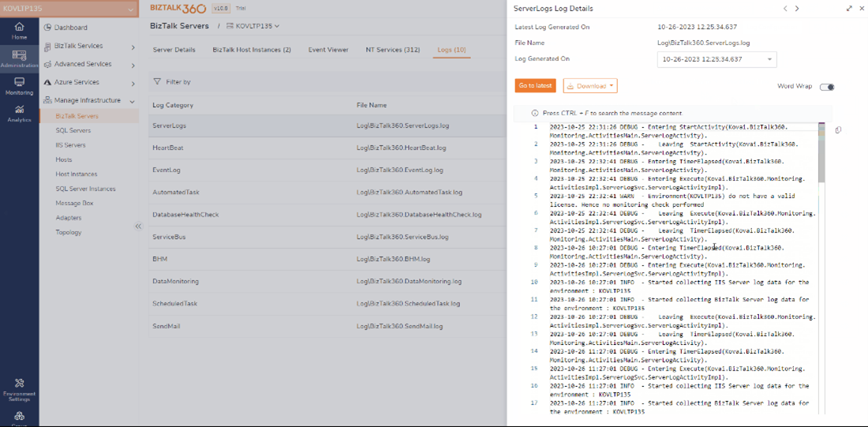
Task: Open the KOVLTP135 server breadcrumb dropdown
Action: [253, 26]
